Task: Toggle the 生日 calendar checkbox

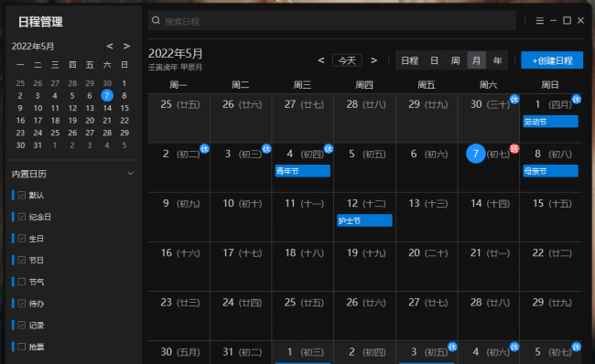Action: [22, 238]
